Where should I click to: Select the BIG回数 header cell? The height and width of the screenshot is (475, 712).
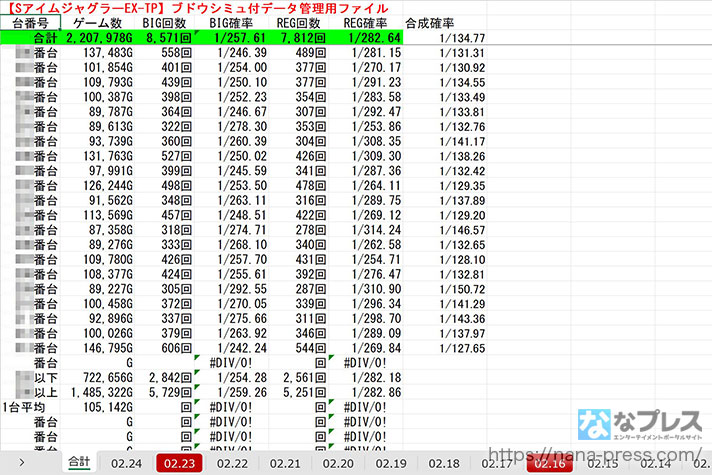164,23
